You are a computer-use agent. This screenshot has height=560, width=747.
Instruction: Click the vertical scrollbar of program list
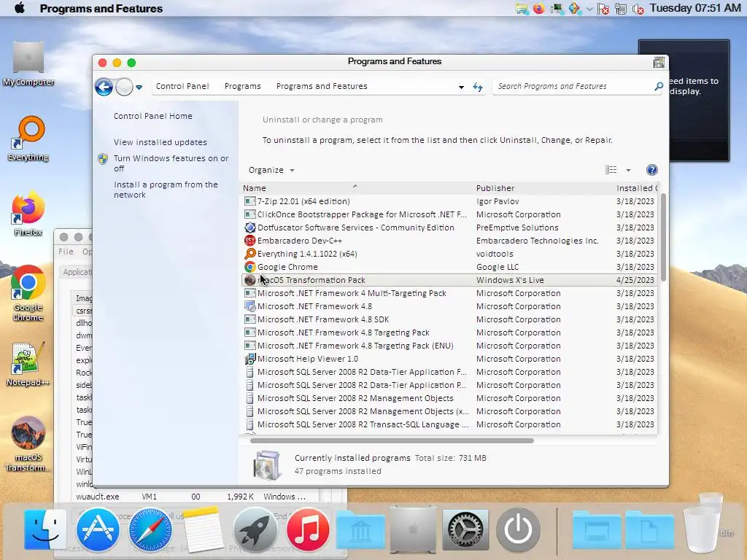662,238
